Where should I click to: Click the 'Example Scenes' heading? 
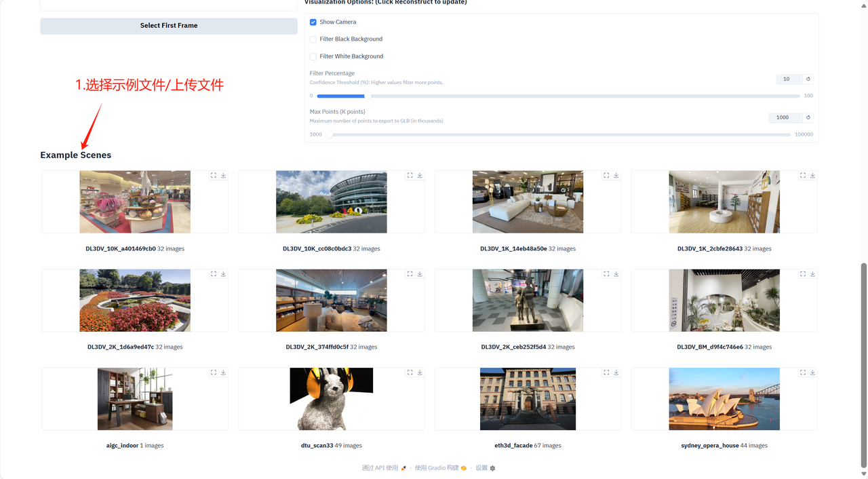coord(76,155)
